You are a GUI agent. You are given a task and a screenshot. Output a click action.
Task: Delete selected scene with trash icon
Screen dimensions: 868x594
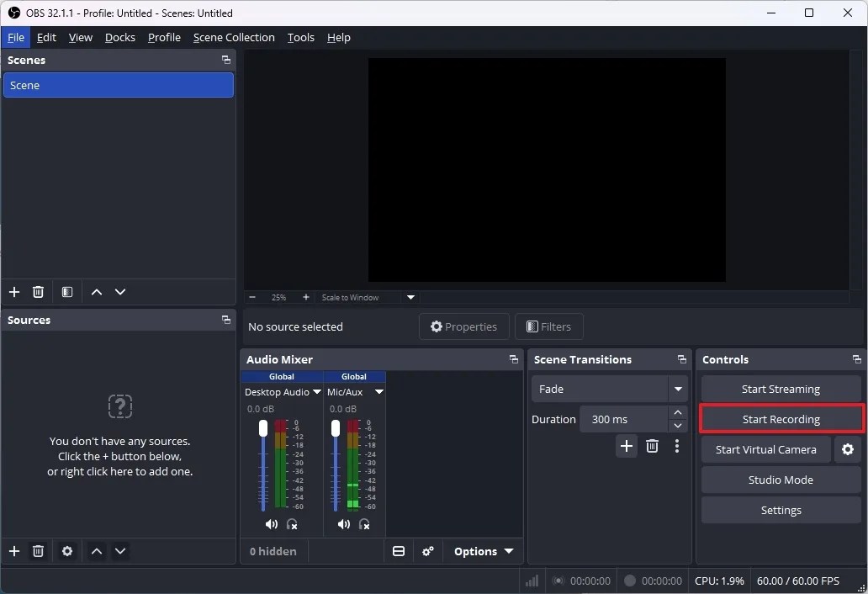pos(38,292)
